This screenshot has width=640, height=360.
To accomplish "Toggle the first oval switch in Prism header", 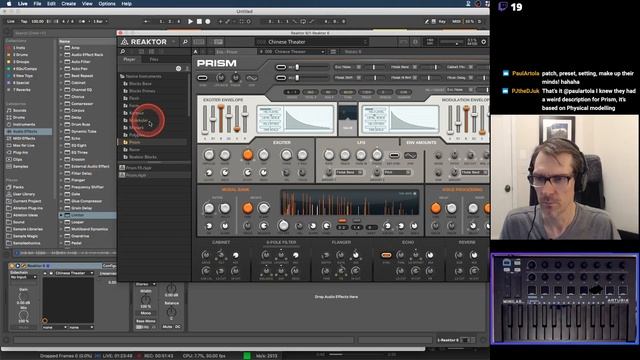I will [x=281, y=67].
